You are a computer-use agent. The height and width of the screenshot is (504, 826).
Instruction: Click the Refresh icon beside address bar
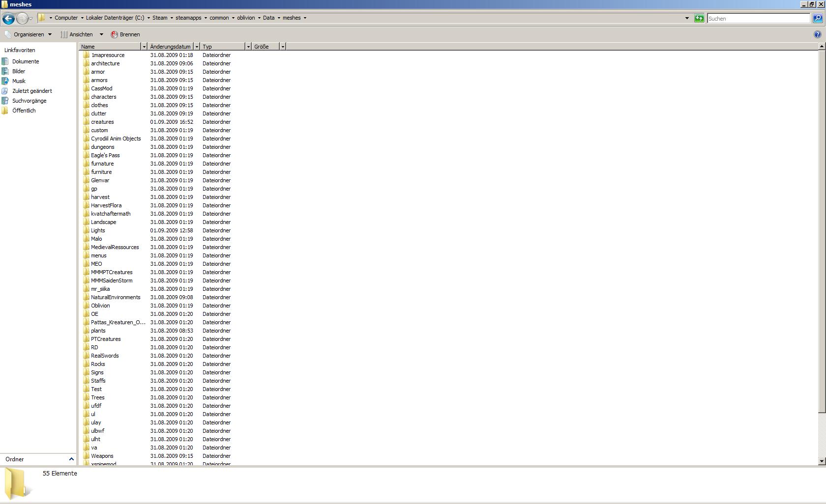pyautogui.click(x=699, y=18)
